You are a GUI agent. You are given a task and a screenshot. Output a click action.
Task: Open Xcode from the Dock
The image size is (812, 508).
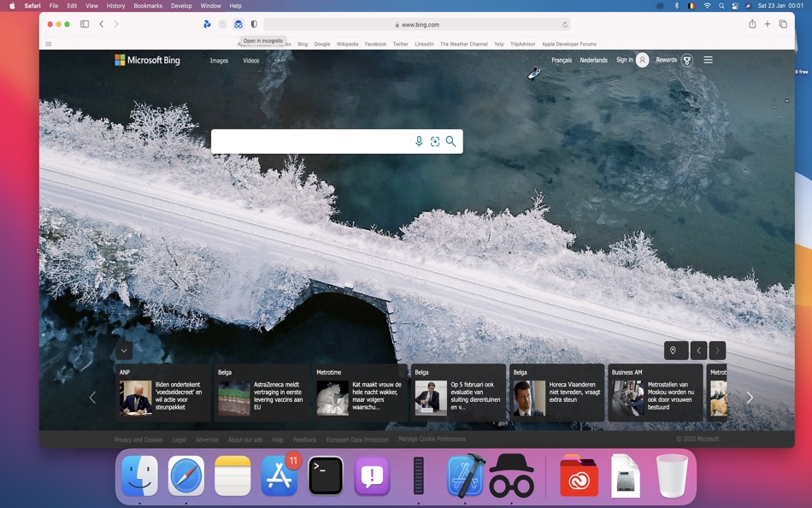pos(465,476)
